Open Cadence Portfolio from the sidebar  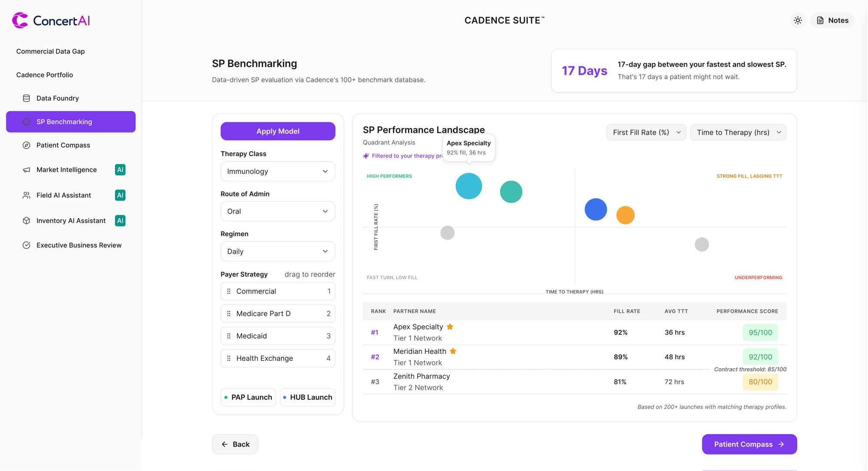44,75
